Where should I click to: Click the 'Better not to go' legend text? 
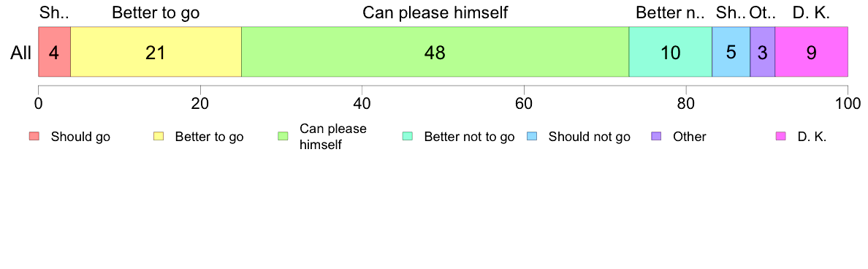pos(469,137)
